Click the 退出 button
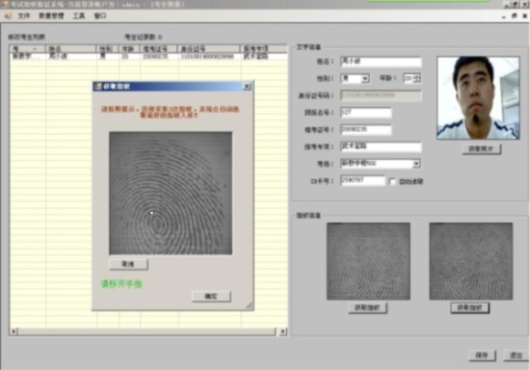The image size is (530, 370). point(516,355)
